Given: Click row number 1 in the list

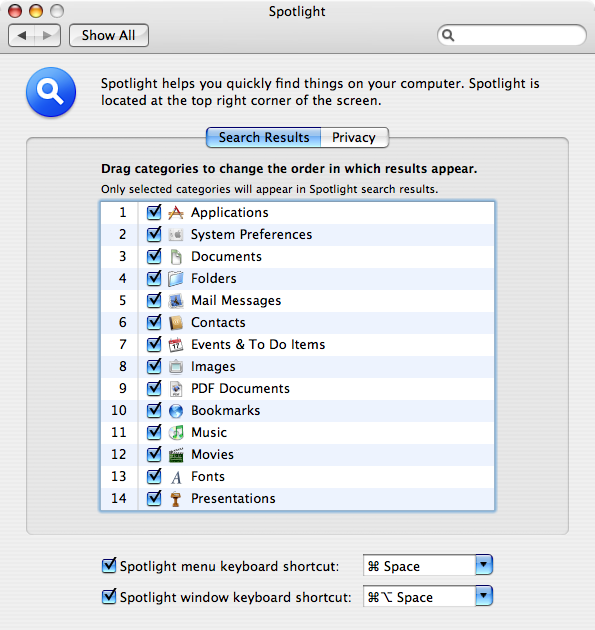Looking at the screenshot, I should click(x=123, y=213).
